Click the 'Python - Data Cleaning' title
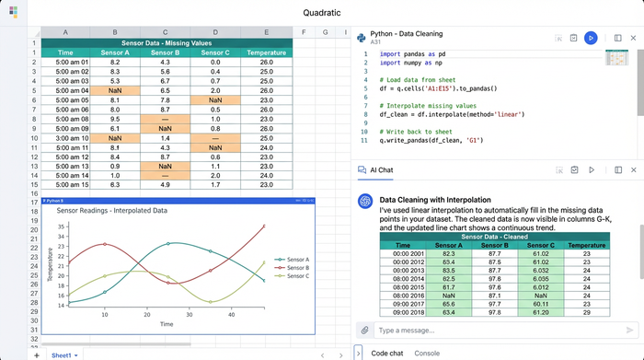Image resolution: width=644 pixels, height=360 pixels. coord(407,34)
